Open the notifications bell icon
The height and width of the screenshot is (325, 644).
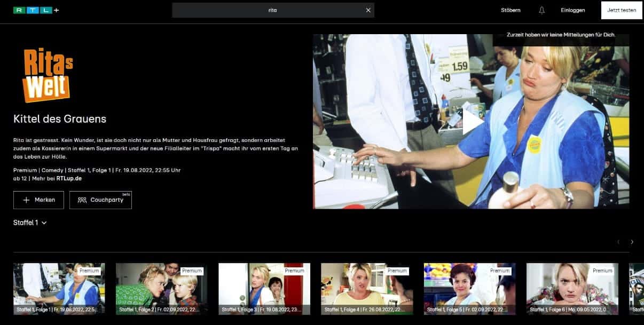click(541, 10)
